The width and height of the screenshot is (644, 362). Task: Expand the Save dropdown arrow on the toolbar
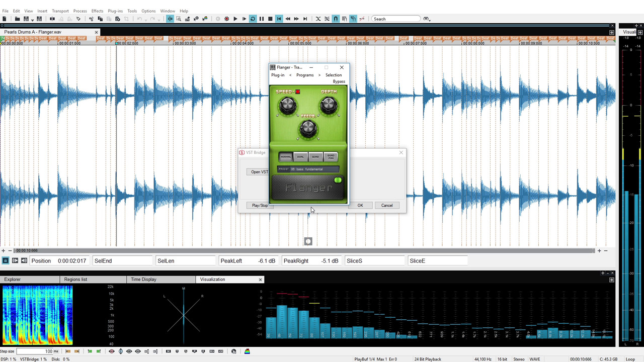pyautogui.click(x=32, y=20)
